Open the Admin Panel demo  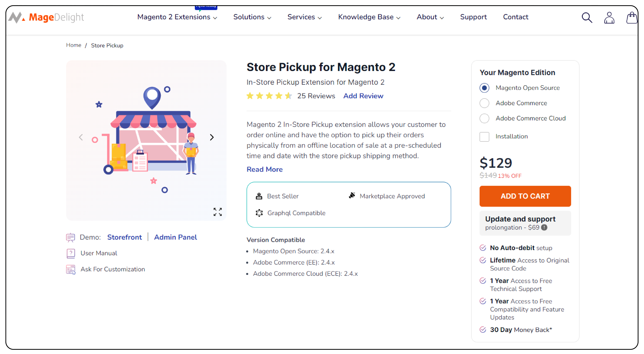tap(176, 237)
